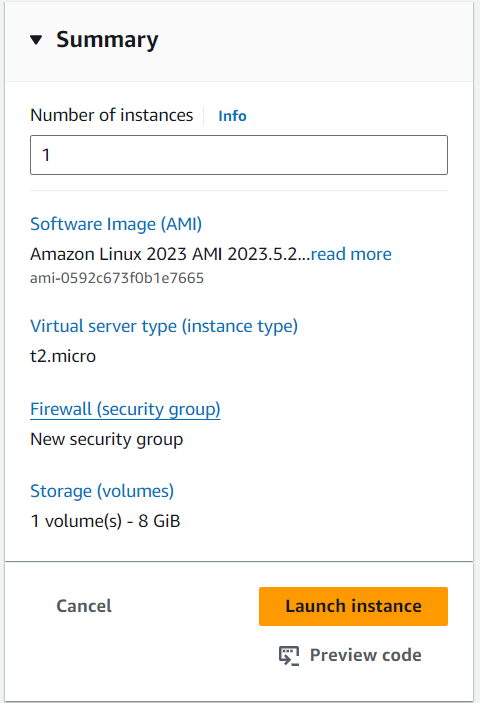
Task: Click the New security group value
Action: pyautogui.click(x=107, y=439)
